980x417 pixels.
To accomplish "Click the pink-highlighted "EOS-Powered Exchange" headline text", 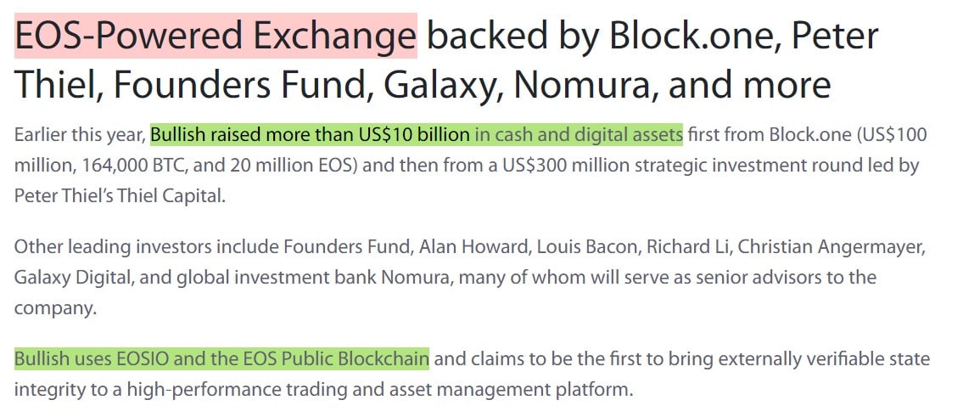I will point(216,37).
